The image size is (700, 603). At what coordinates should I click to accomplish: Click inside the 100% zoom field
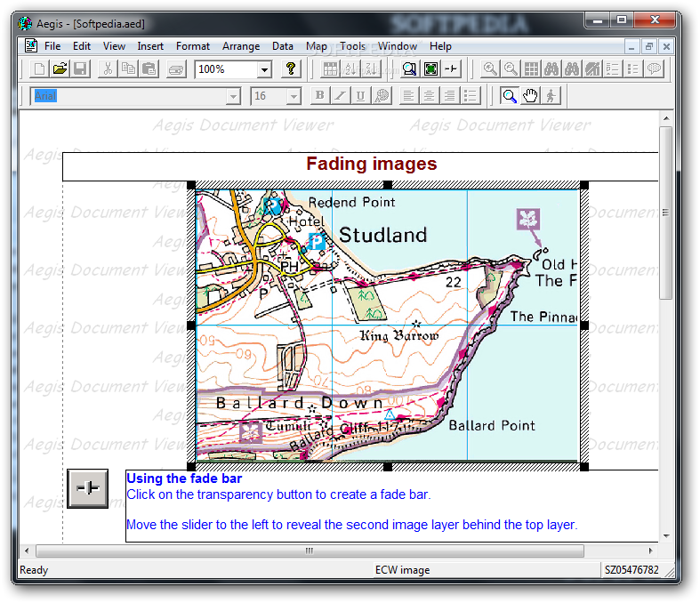(x=226, y=69)
